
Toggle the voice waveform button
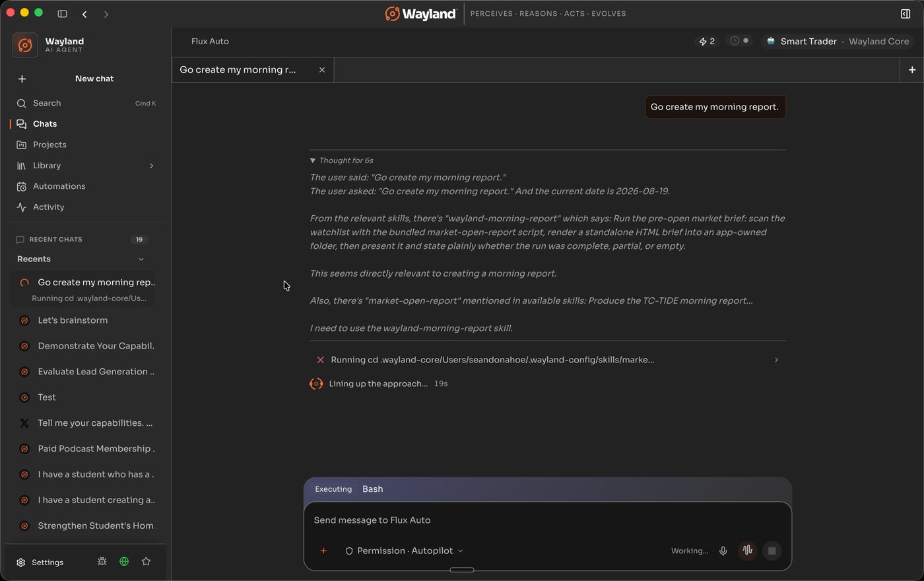pos(747,551)
